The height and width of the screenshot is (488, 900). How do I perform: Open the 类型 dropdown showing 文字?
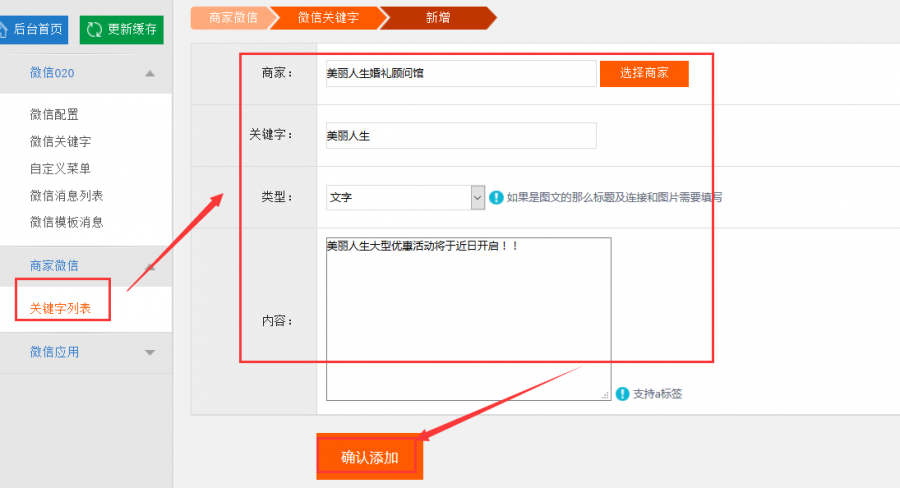pyautogui.click(x=405, y=197)
